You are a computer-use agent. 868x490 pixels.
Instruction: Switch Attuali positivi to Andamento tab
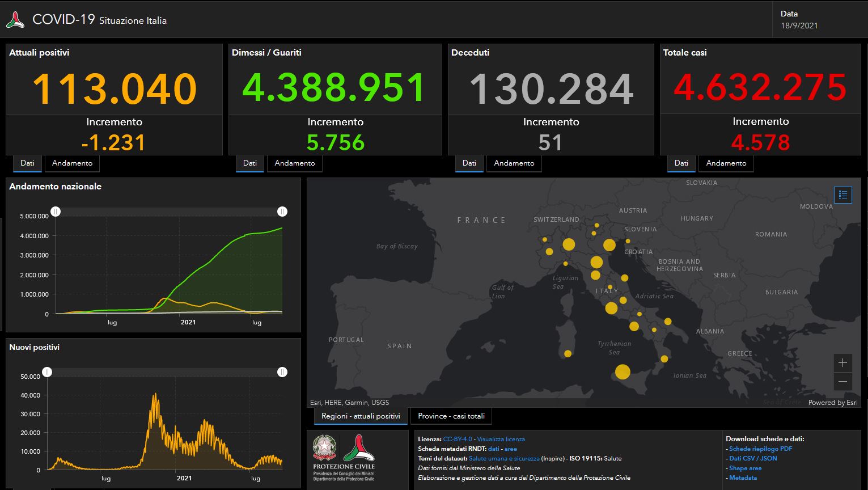point(72,163)
